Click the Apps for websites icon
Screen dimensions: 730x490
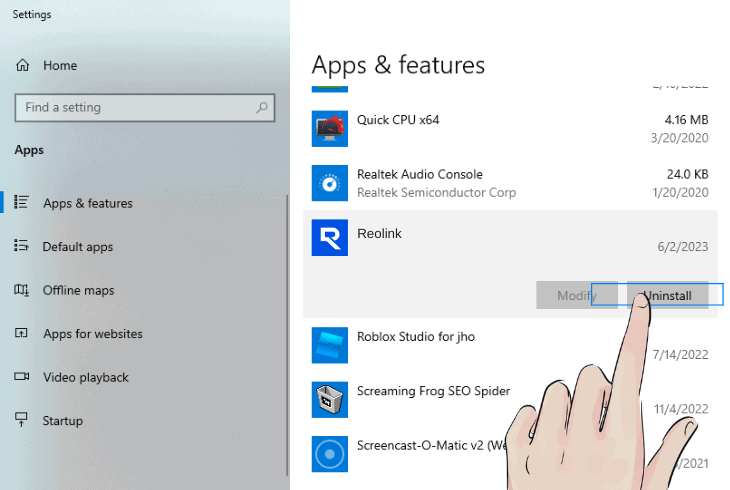click(x=21, y=333)
